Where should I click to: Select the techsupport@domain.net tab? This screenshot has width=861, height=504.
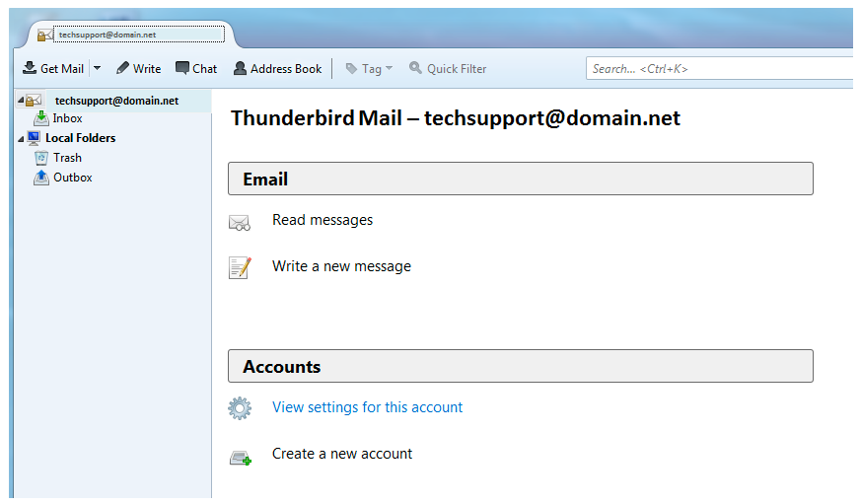(x=131, y=35)
